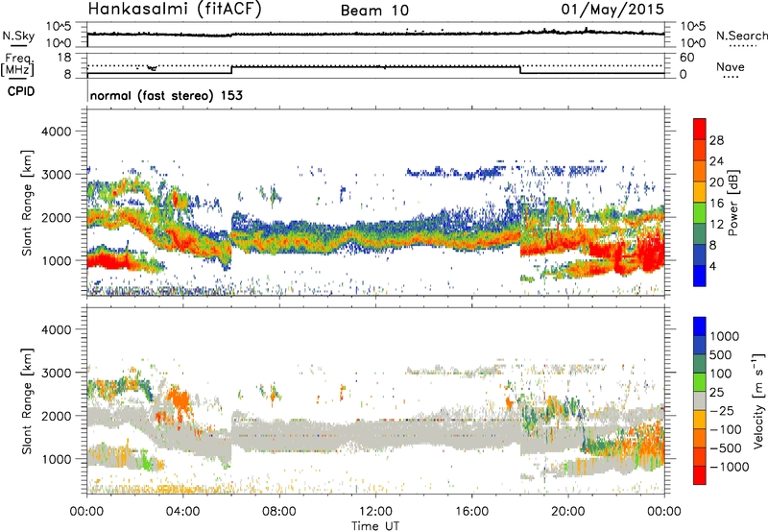Click the Slant Range label of velocity panel
The width and height of the screenshot is (768, 532).
pos(27,401)
